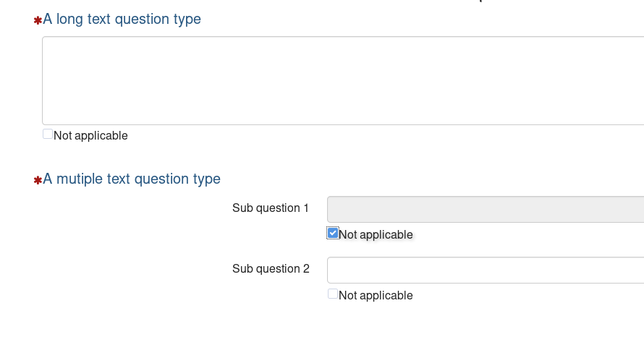Tick Not applicable checkbox under long text box
Viewport: 644px width, 345px height.
click(x=48, y=134)
